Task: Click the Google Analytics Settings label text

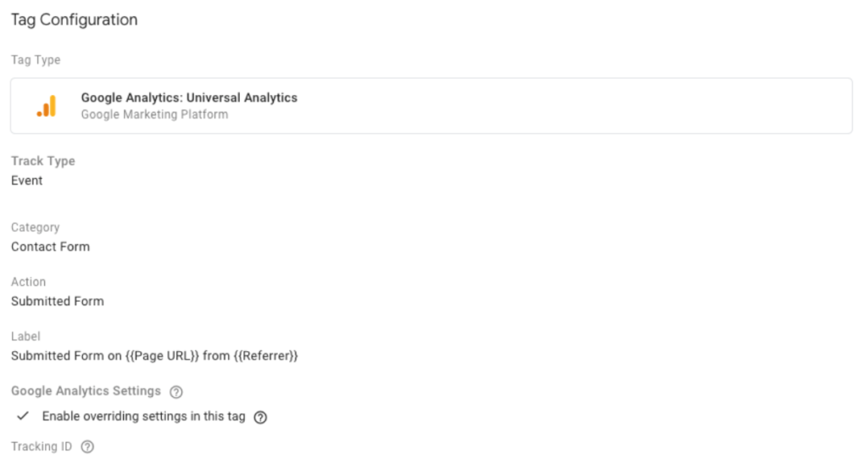Action: point(86,391)
